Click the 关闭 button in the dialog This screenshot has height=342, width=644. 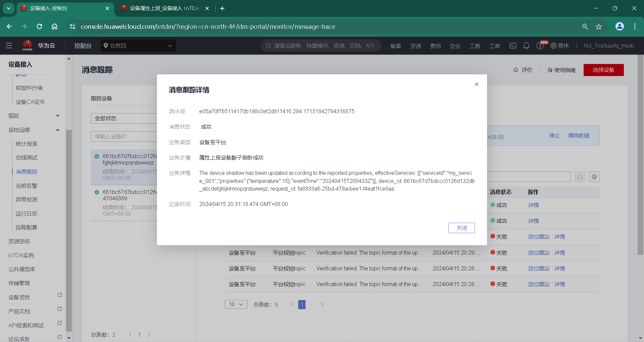[x=462, y=228]
